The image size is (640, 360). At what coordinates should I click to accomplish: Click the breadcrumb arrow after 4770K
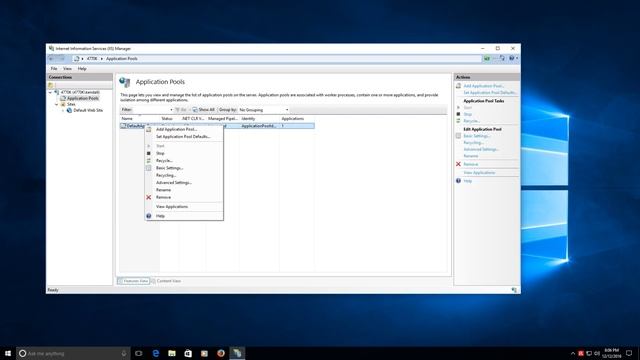pos(102,59)
